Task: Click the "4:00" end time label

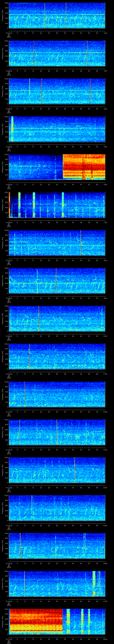Action: (x=105, y=109)
